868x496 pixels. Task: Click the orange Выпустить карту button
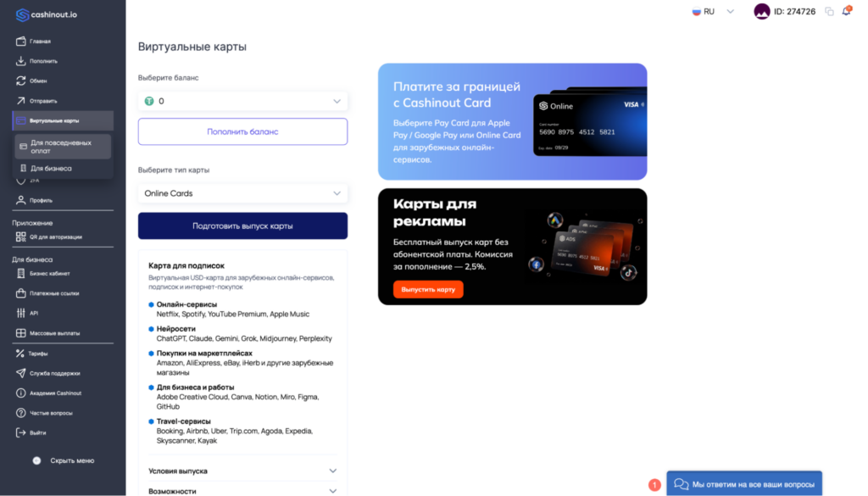(x=428, y=289)
